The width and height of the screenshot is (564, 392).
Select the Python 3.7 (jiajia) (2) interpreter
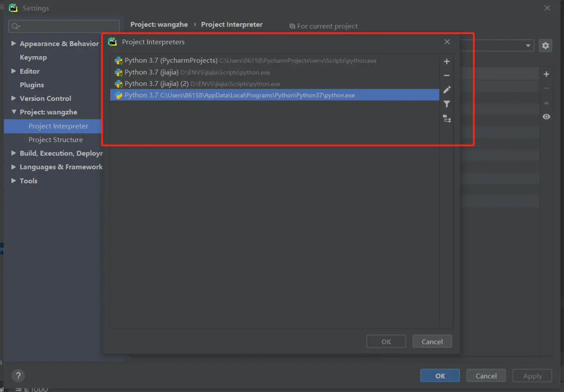click(x=274, y=84)
